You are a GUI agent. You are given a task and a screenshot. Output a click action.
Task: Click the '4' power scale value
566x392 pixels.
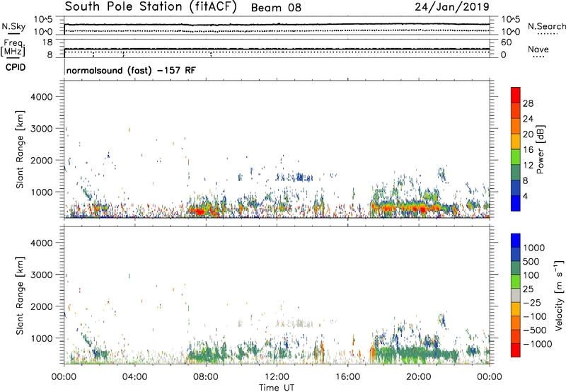[525, 196]
